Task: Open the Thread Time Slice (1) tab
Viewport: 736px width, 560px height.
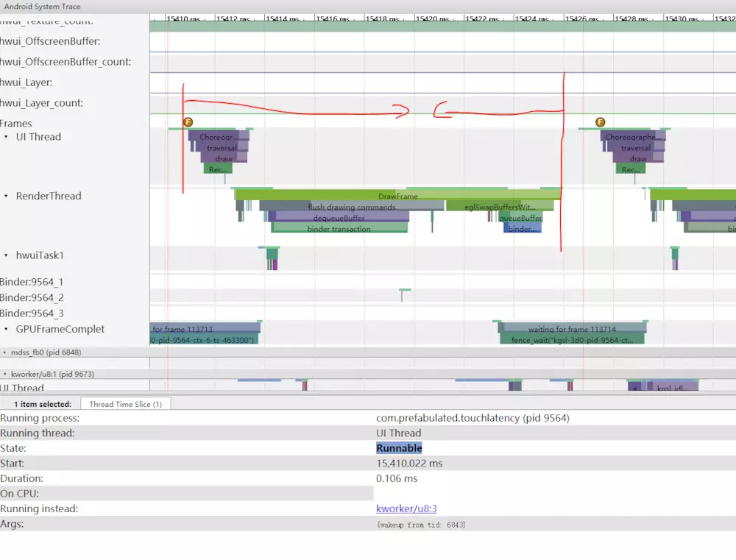Action: tap(125, 404)
